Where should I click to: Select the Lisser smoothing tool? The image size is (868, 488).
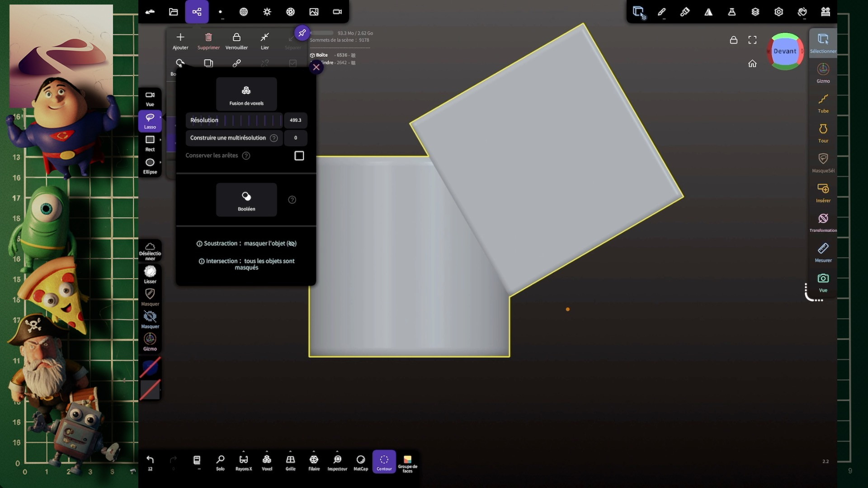150,274
